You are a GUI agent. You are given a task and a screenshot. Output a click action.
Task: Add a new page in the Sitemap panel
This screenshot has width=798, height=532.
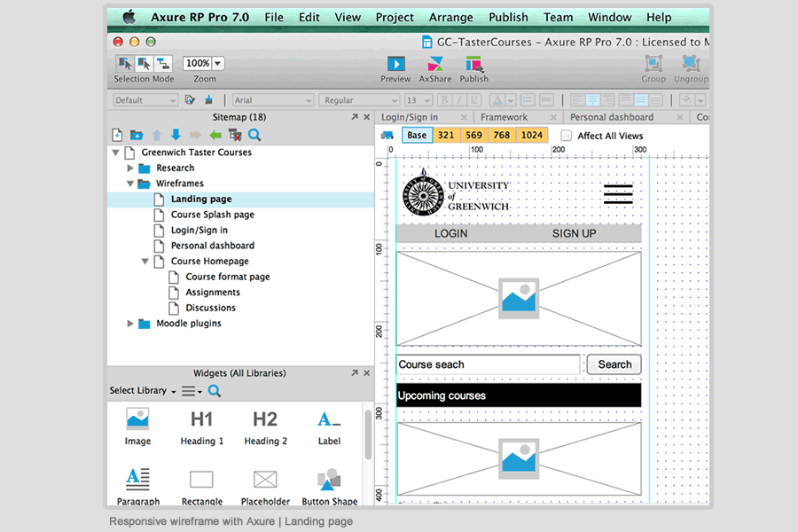[117, 134]
